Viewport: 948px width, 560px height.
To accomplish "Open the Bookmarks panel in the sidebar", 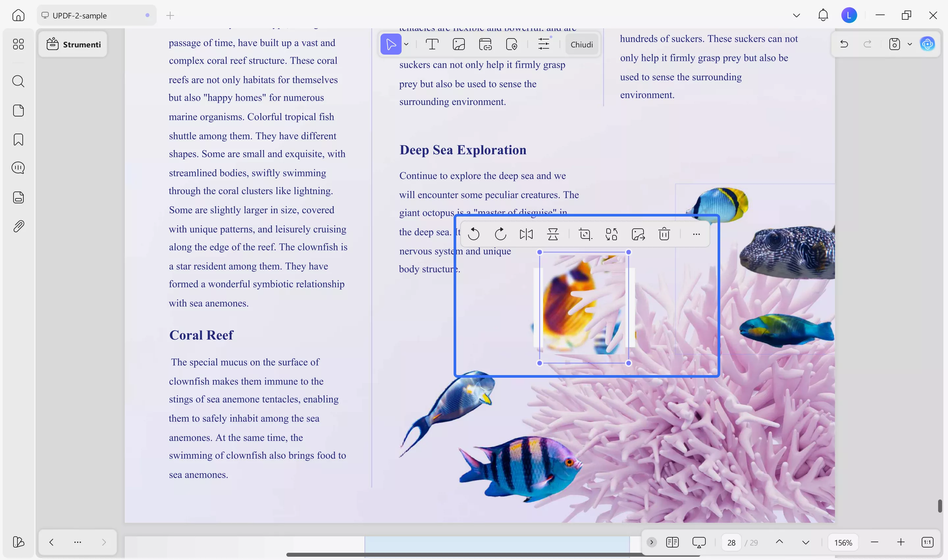I will pyautogui.click(x=18, y=139).
